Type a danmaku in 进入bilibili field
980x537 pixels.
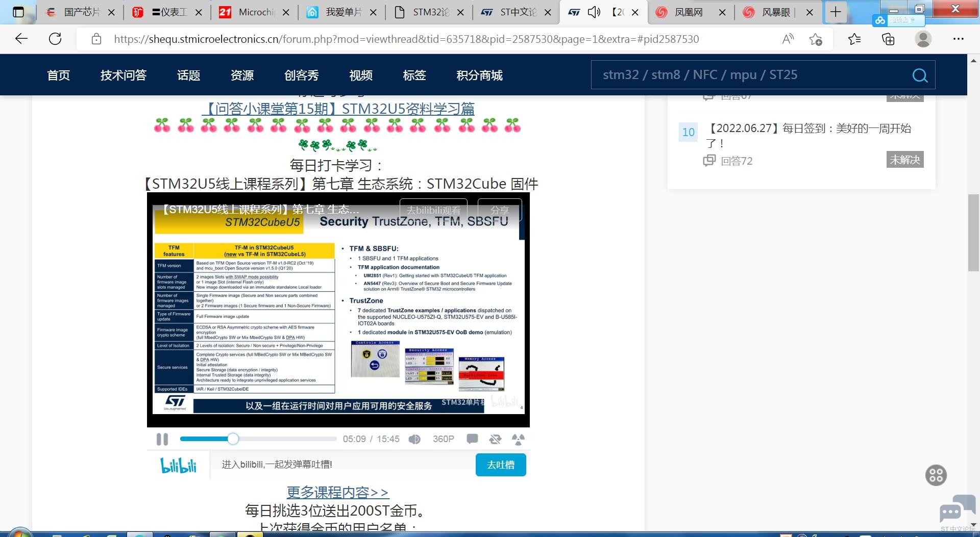[x=342, y=465]
